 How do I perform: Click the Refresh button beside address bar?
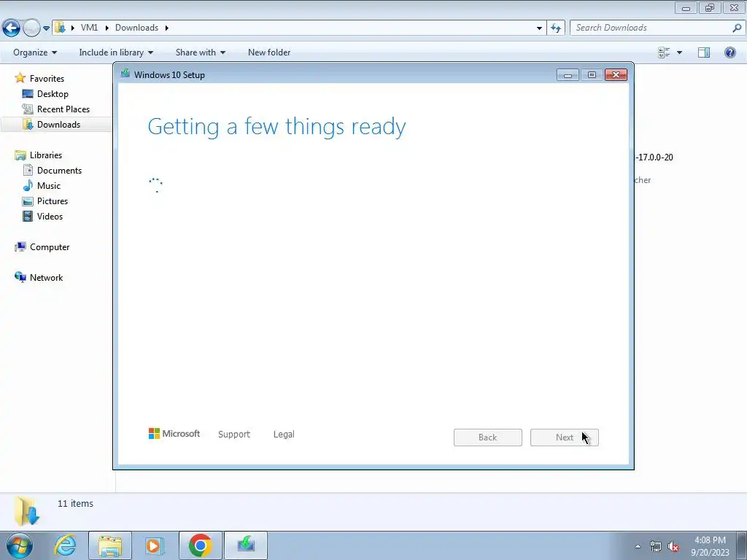[555, 28]
